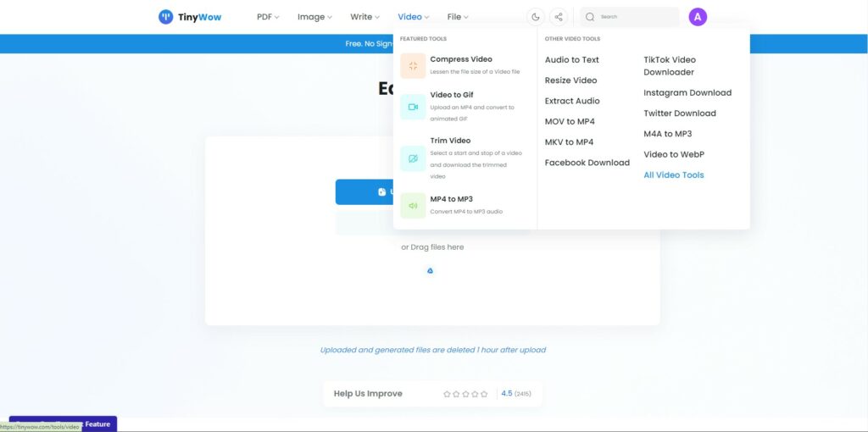Expand the Image menu

tap(314, 17)
